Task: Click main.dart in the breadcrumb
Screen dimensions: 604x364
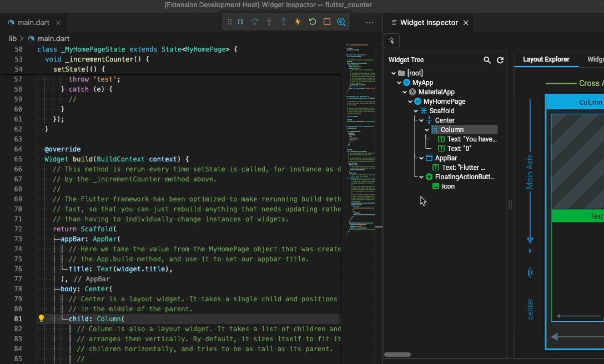Action: click(53, 38)
